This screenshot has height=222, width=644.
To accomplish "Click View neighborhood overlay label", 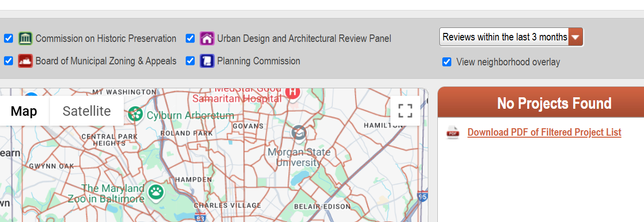I will click(x=508, y=62).
